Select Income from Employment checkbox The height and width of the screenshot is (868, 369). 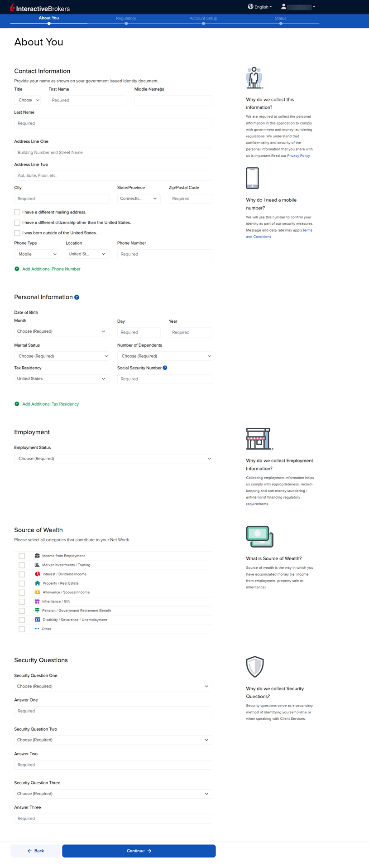tap(22, 556)
